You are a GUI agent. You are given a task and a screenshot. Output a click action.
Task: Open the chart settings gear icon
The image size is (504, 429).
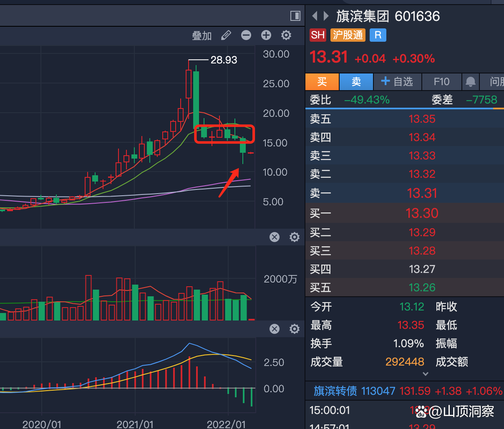click(286, 35)
